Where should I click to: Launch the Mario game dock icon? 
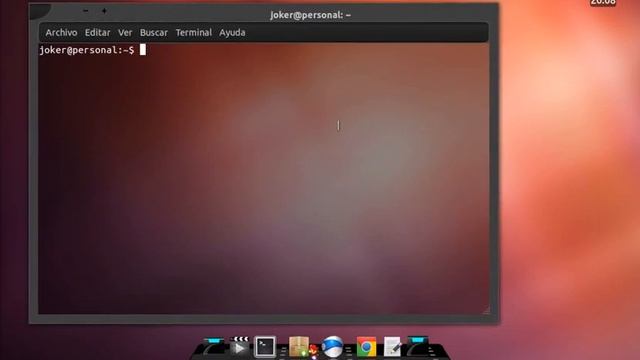(x=314, y=351)
